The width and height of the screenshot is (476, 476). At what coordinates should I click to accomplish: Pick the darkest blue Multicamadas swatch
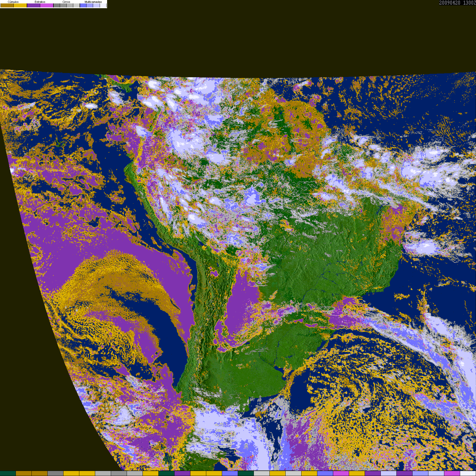[x=83, y=6]
